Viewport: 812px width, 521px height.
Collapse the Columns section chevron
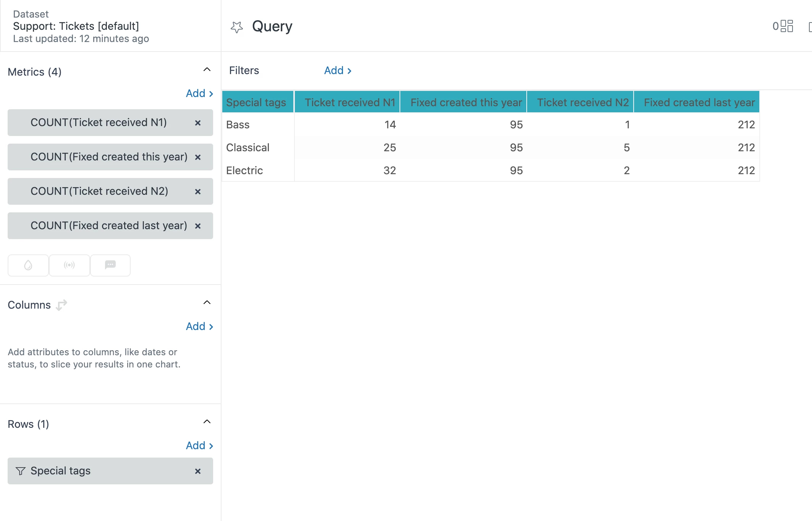tap(207, 303)
